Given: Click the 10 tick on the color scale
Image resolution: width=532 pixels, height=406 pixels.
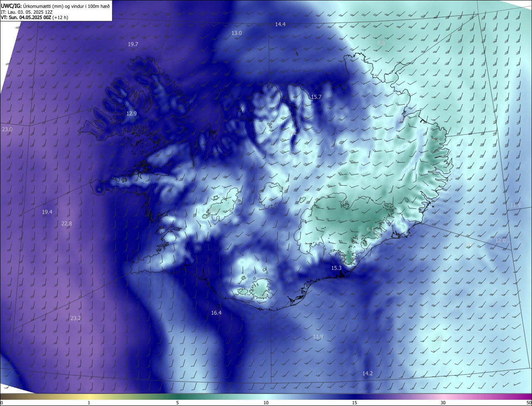Looking at the screenshot, I should (x=266, y=403).
